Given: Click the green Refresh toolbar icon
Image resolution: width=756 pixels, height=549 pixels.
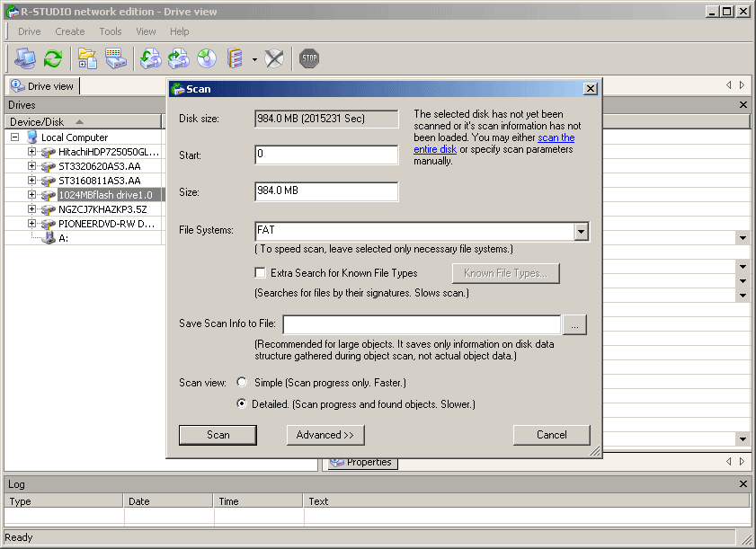Looking at the screenshot, I should tap(52, 58).
